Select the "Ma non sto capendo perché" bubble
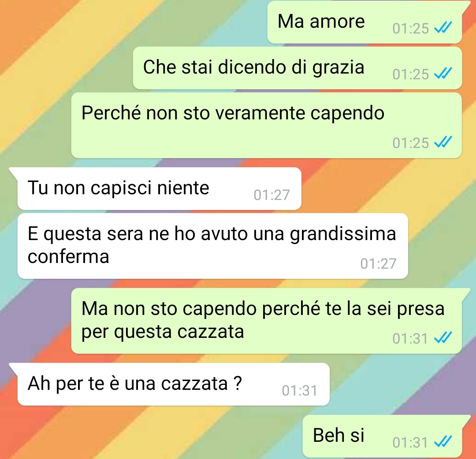The width and height of the screenshot is (476, 459). (x=266, y=321)
